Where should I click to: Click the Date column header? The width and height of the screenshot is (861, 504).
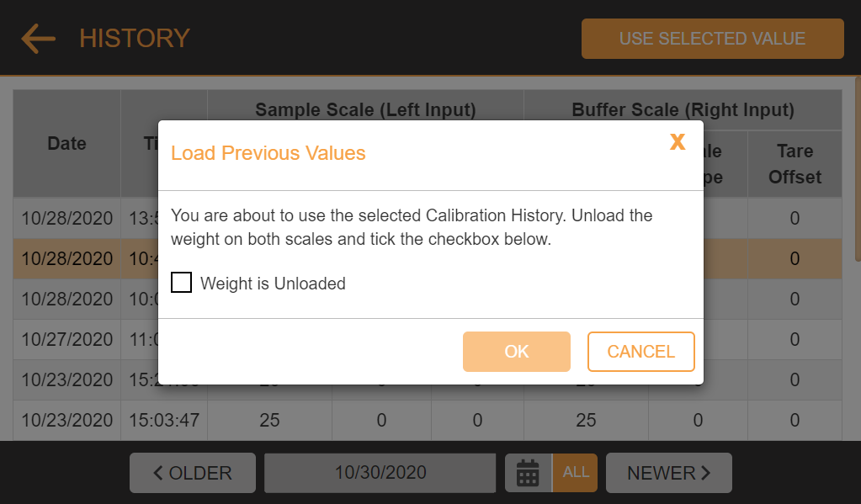(67, 143)
